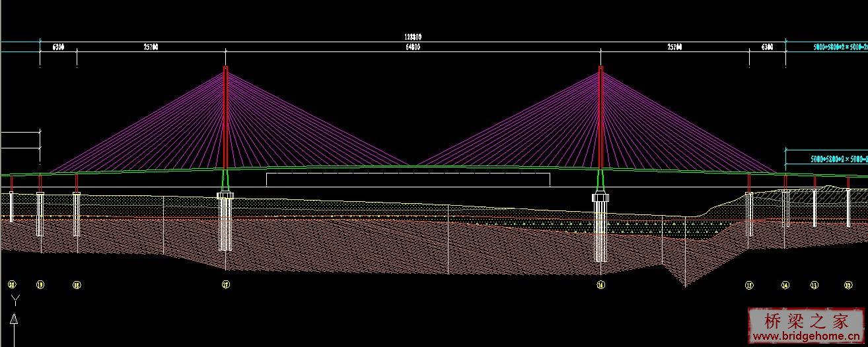This screenshot has height=347, width=868.
Task: Click pier number marker 19
Action: [x=40, y=285]
